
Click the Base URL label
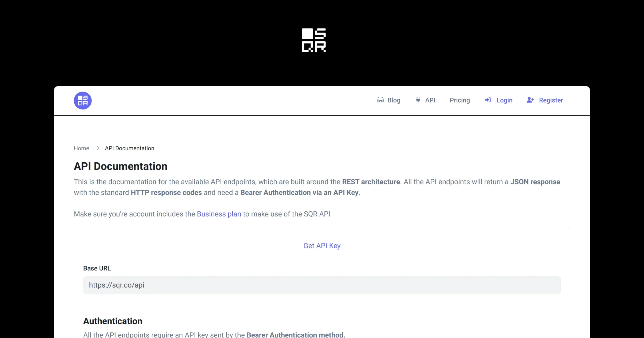click(x=97, y=268)
